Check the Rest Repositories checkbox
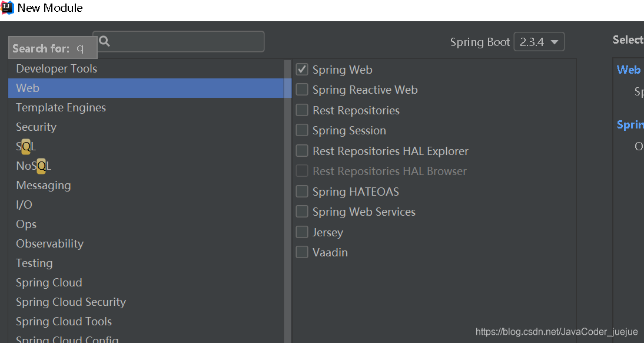This screenshot has height=343, width=644. [302, 110]
